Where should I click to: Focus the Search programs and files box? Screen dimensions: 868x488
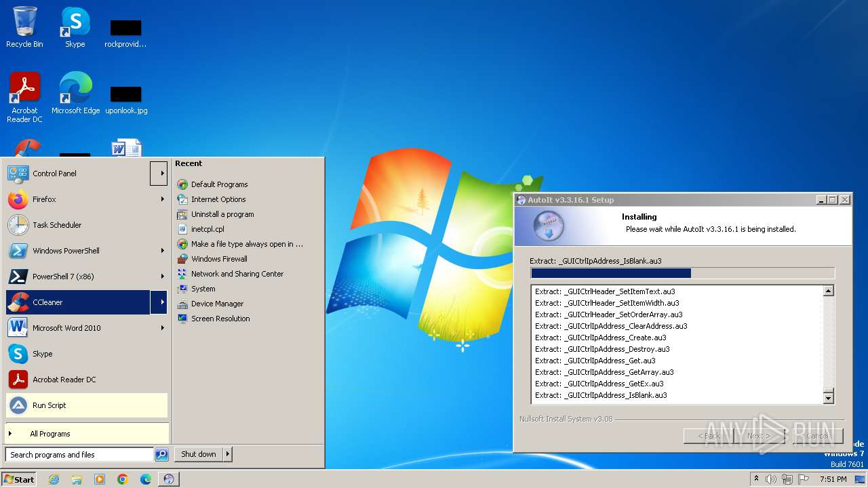(x=79, y=455)
